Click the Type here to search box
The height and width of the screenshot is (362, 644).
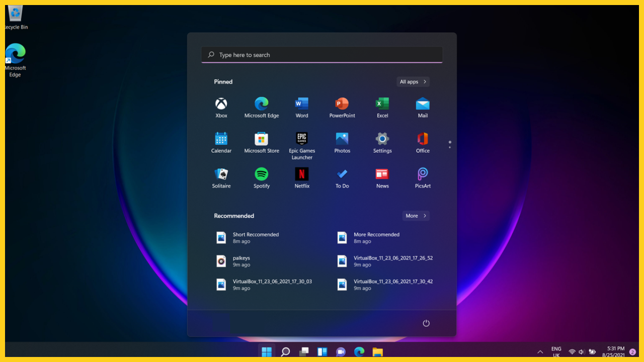[322, 55]
